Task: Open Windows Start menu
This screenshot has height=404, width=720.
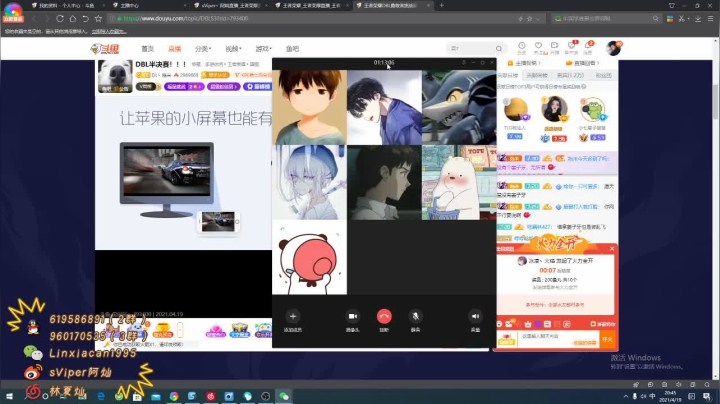Action: tap(9, 396)
